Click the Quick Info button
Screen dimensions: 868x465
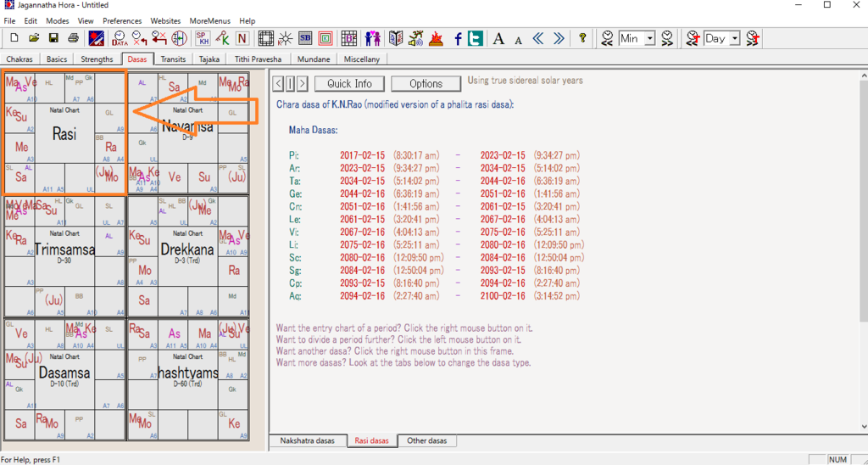[x=349, y=84]
